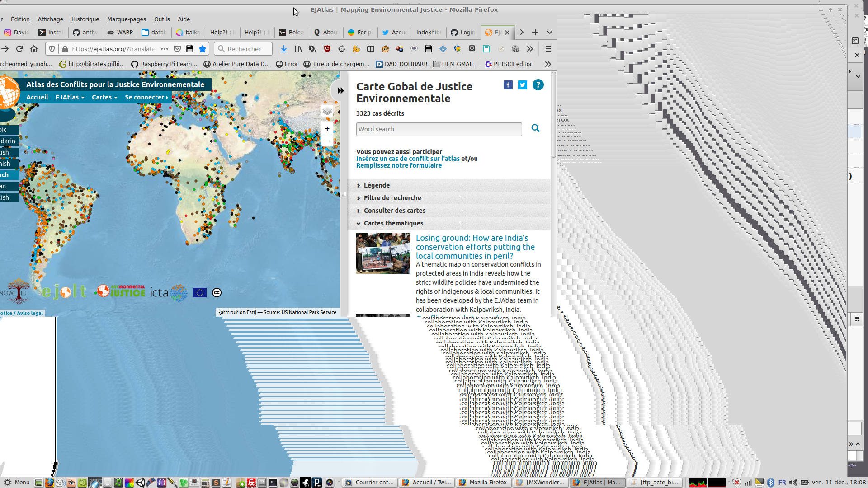Open the help question mark icon
Viewport: 868px width, 488px height.
click(x=538, y=85)
